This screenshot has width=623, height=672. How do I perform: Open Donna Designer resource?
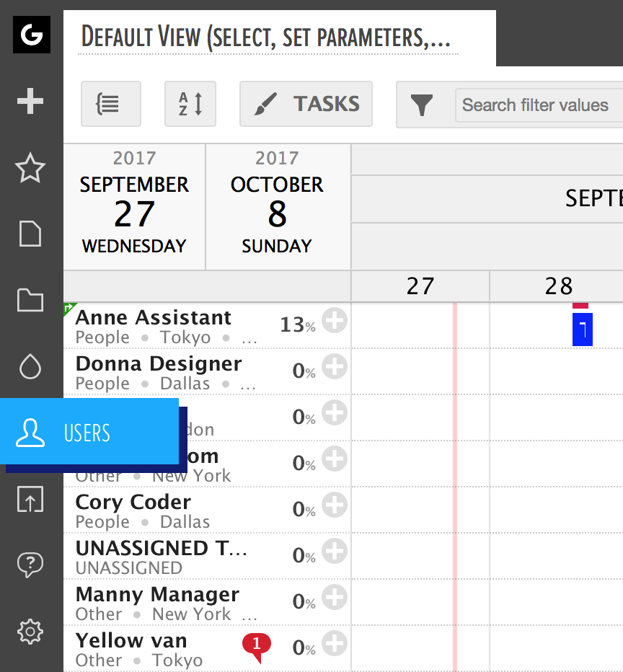pyautogui.click(x=159, y=364)
